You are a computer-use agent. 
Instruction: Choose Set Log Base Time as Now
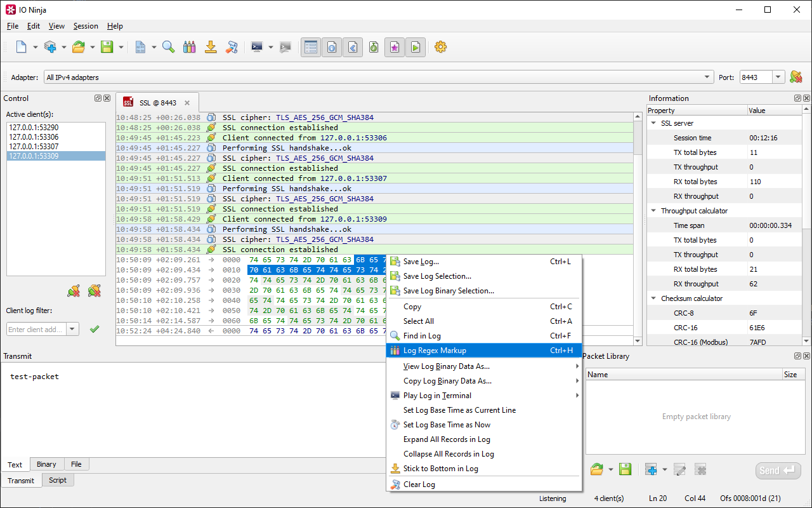[484, 425]
